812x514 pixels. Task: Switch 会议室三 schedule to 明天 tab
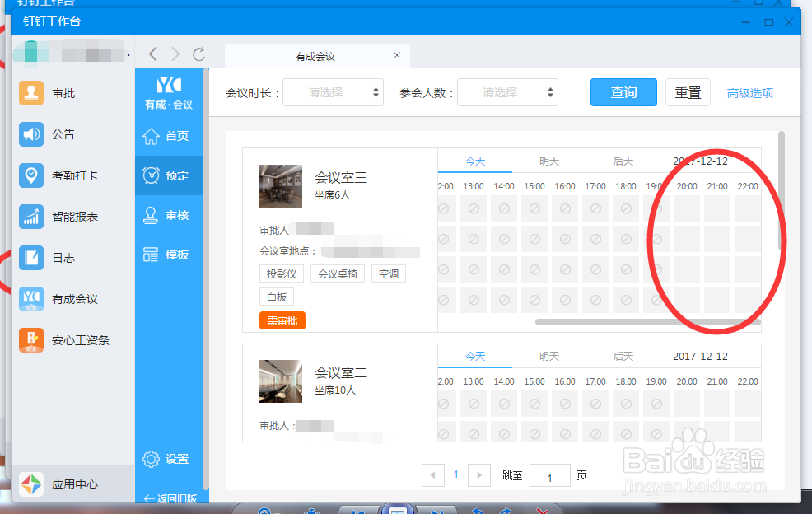click(549, 161)
